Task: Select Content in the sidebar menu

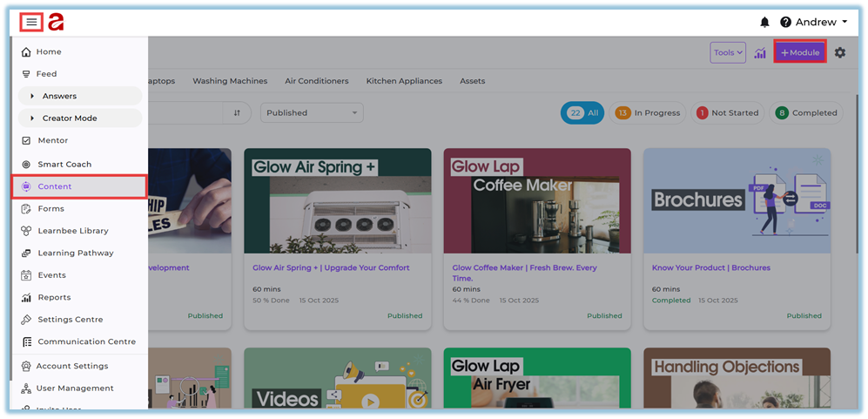Action: [x=55, y=186]
